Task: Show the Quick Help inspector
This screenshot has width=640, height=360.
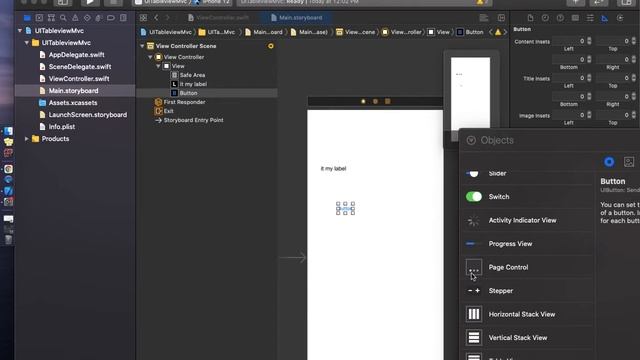Action: 560,18
